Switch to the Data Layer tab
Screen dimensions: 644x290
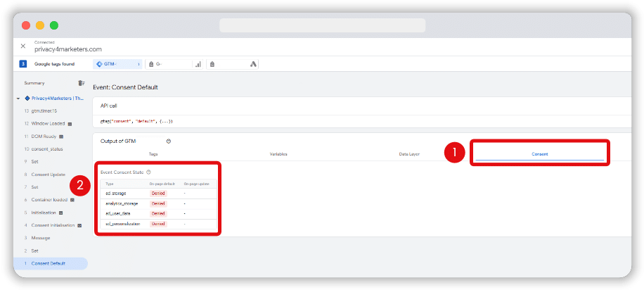tap(409, 154)
